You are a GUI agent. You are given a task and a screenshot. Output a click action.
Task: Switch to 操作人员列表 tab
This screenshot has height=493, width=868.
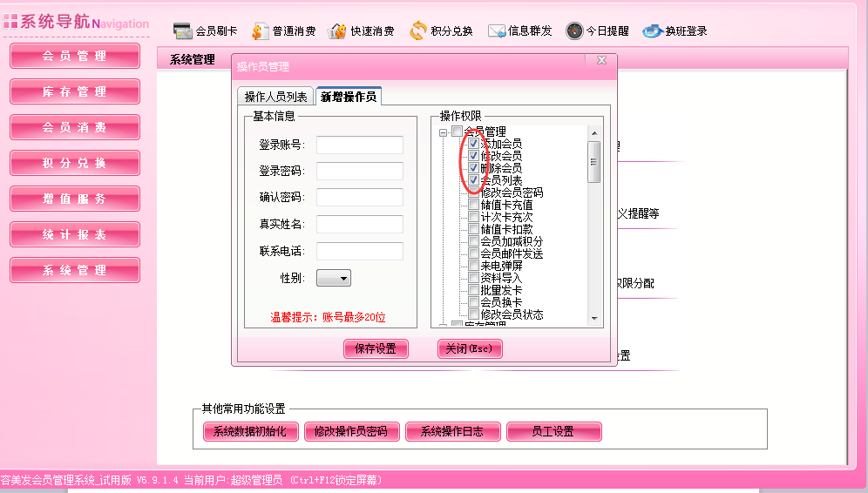(x=275, y=97)
